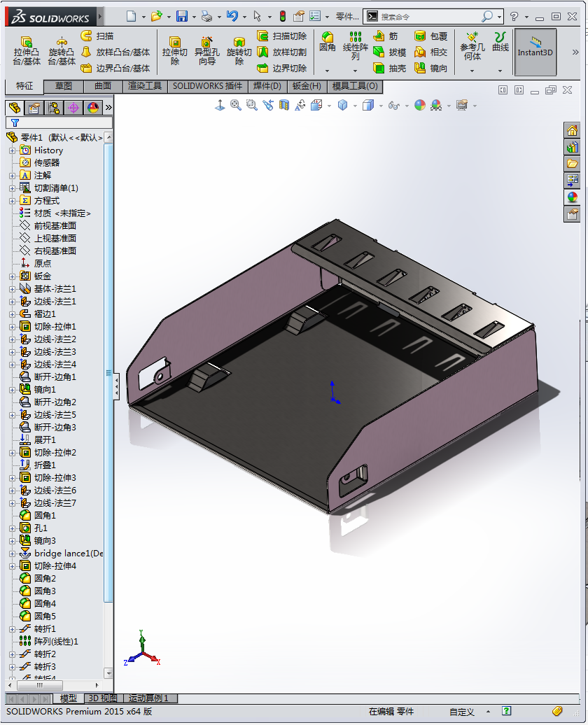588x725 pixels.
Task: Expand the 镜向1 feature node
Action: pos(13,390)
